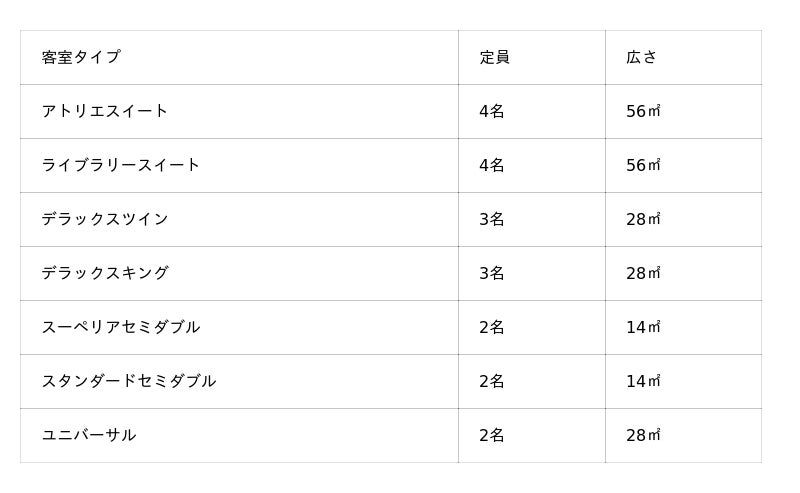Click the 4名 capacity for アトリエスイート
The image size is (800, 493).
[x=491, y=111]
